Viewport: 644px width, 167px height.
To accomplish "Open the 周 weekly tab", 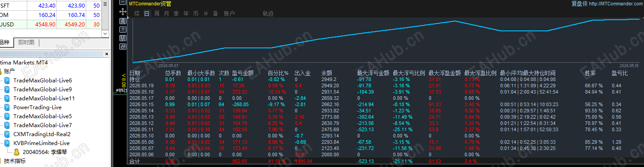I will (x=157, y=13).
